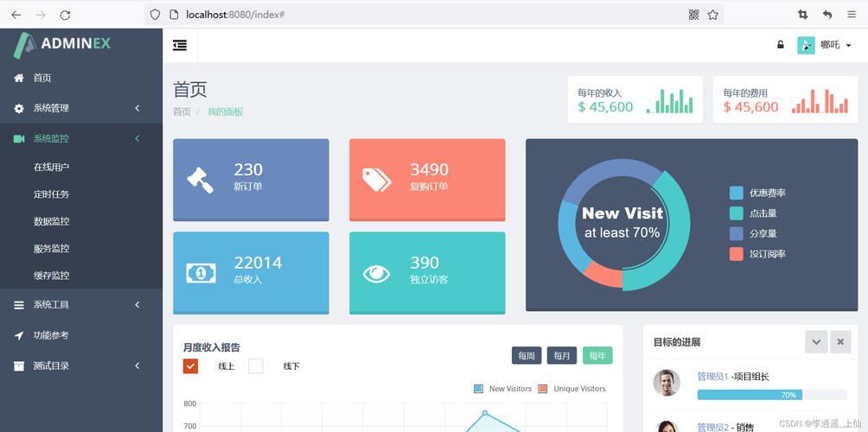The height and width of the screenshot is (432, 868).
Task: Click the tag icon on 复购订单 card
Action: click(377, 180)
